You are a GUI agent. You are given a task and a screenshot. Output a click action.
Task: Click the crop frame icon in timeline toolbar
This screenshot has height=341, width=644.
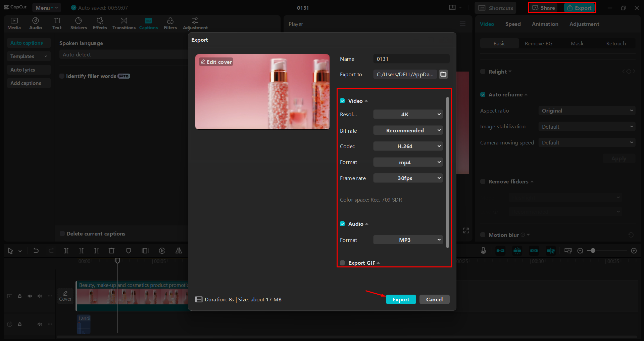[x=145, y=251]
